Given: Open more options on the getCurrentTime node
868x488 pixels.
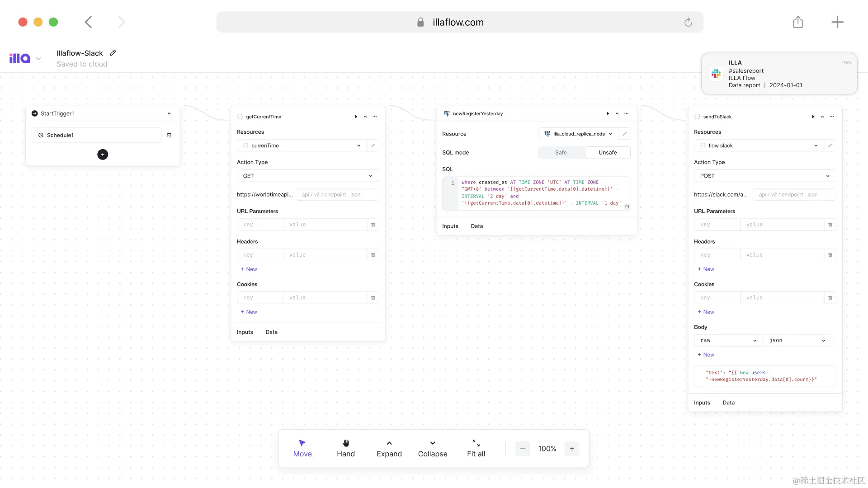Looking at the screenshot, I should point(375,117).
